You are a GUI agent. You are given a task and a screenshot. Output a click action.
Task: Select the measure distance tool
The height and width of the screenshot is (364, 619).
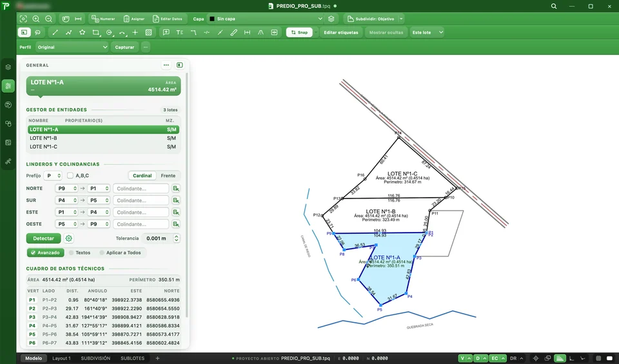78,19
